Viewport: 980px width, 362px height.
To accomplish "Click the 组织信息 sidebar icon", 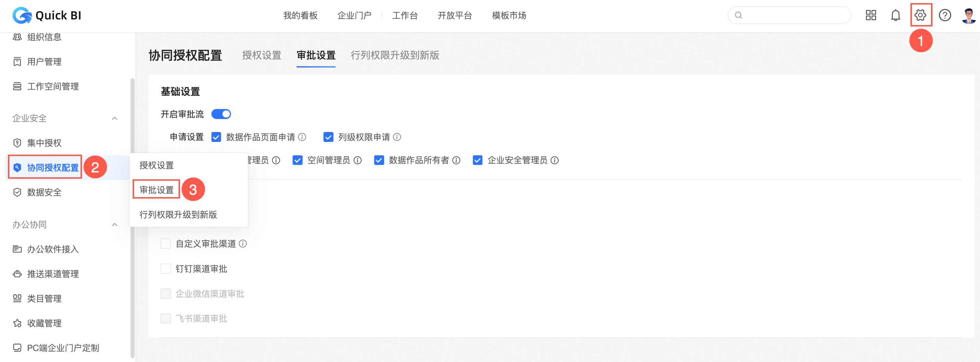I will tap(17, 37).
